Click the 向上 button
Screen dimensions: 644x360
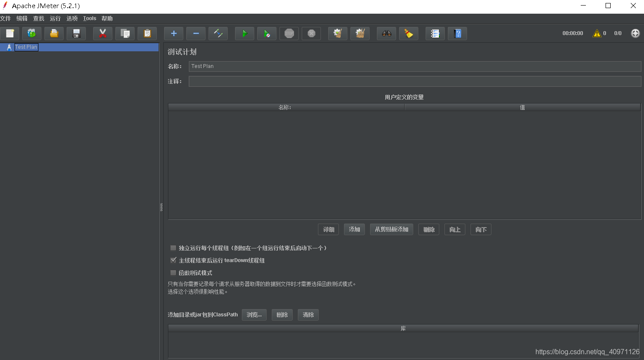[x=455, y=230]
